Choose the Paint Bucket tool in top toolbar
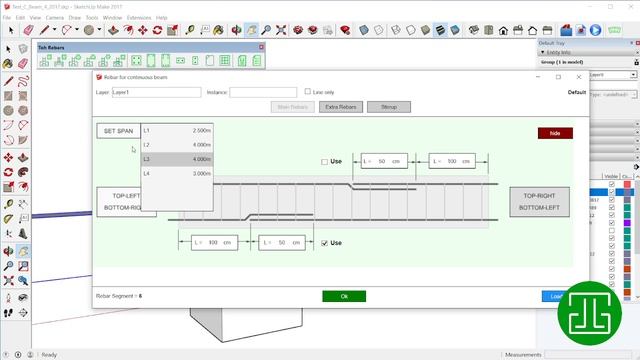The image size is (640, 360). coord(219,30)
